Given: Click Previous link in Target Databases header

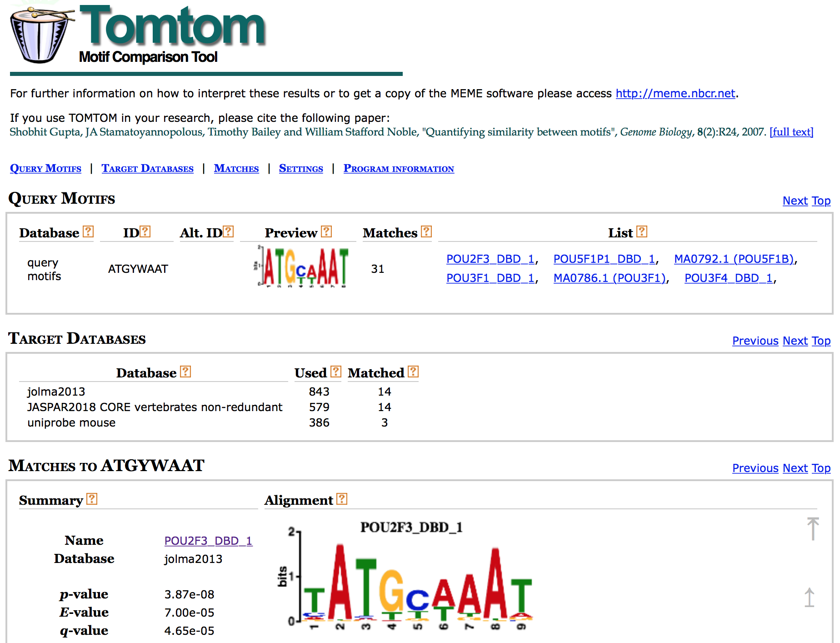Looking at the screenshot, I should click(x=755, y=341).
